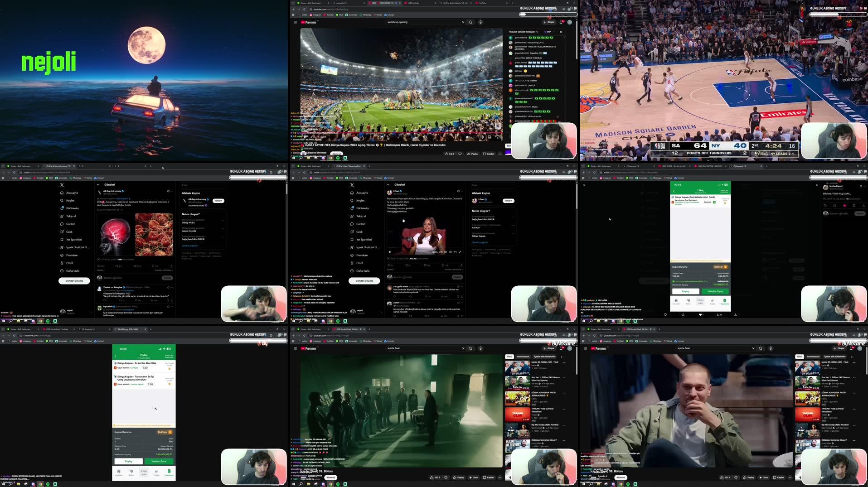This screenshot has height=487, width=868.
Task: Click Gönderi yayınla in the All day Astronomy window
Action: pyautogui.click(x=74, y=281)
